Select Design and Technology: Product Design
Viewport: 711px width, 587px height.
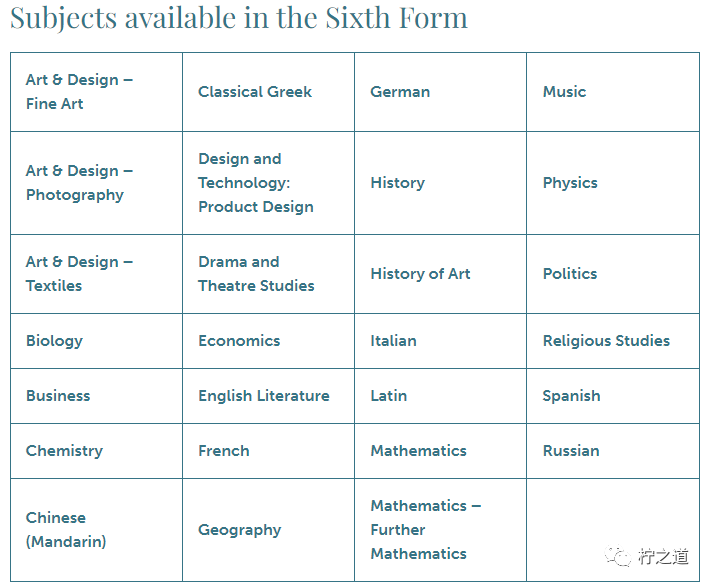tap(256, 183)
